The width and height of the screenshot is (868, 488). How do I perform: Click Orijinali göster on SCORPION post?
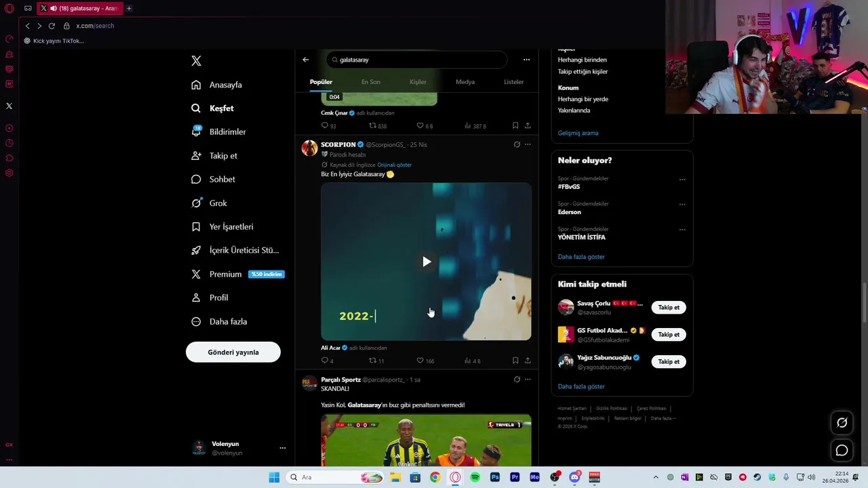pyautogui.click(x=394, y=165)
